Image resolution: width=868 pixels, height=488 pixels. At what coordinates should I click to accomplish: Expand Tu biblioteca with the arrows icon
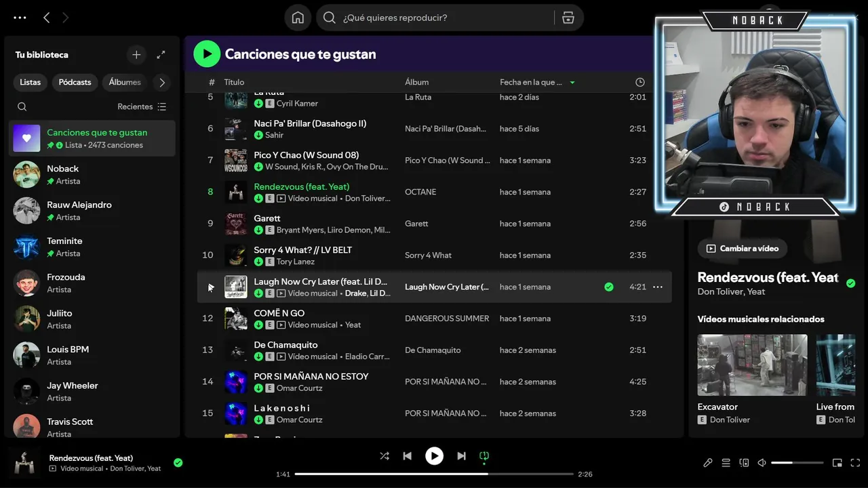[161, 55]
